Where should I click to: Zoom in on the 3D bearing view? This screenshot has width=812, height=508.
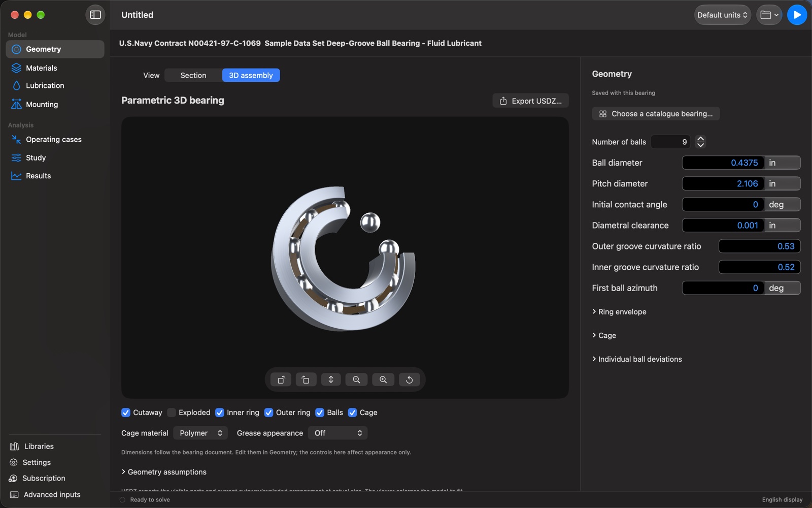(x=383, y=379)
